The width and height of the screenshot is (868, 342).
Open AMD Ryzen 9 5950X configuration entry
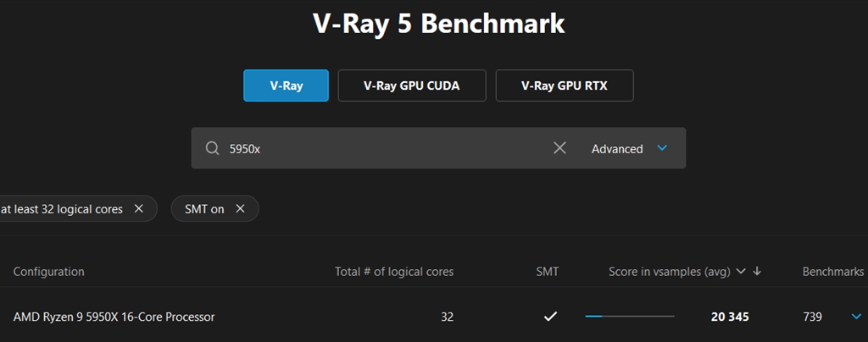coord(114,317)
